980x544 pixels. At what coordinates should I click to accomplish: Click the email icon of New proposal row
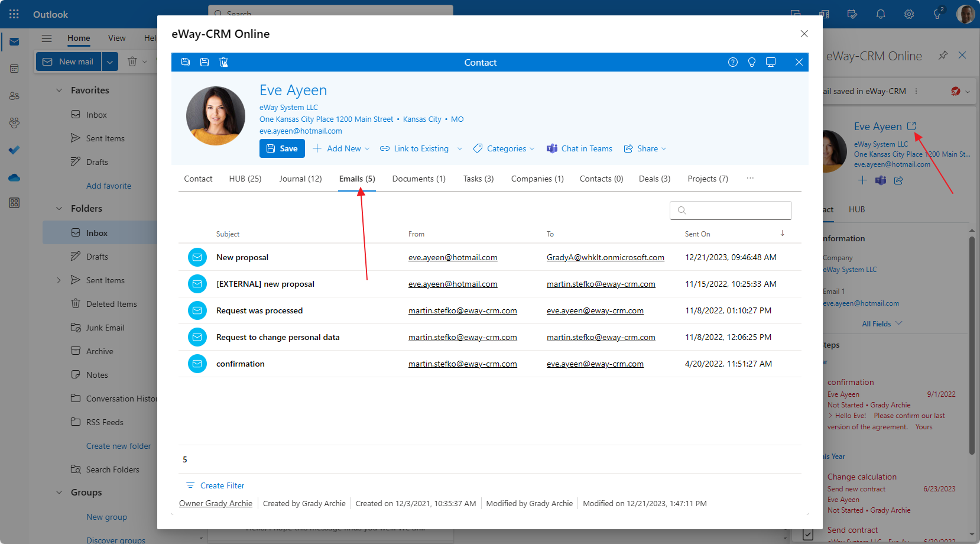197,257
